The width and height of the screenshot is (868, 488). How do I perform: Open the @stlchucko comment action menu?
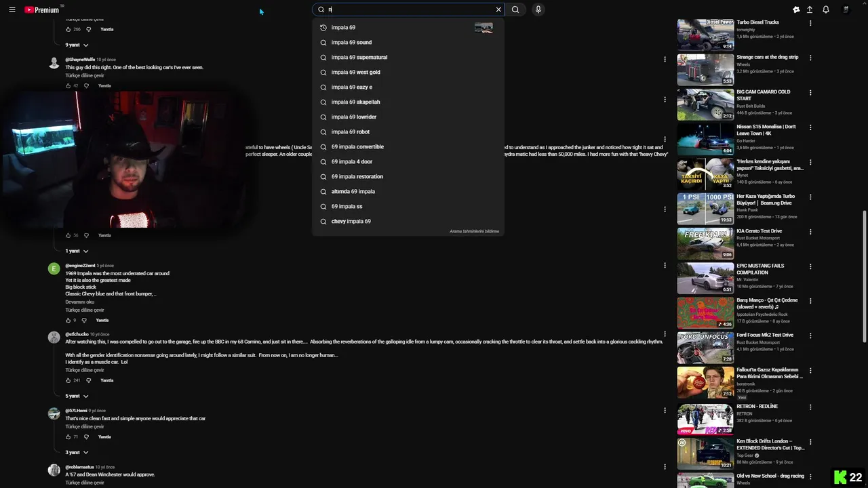pyautogui.click(x=665, y=334)
